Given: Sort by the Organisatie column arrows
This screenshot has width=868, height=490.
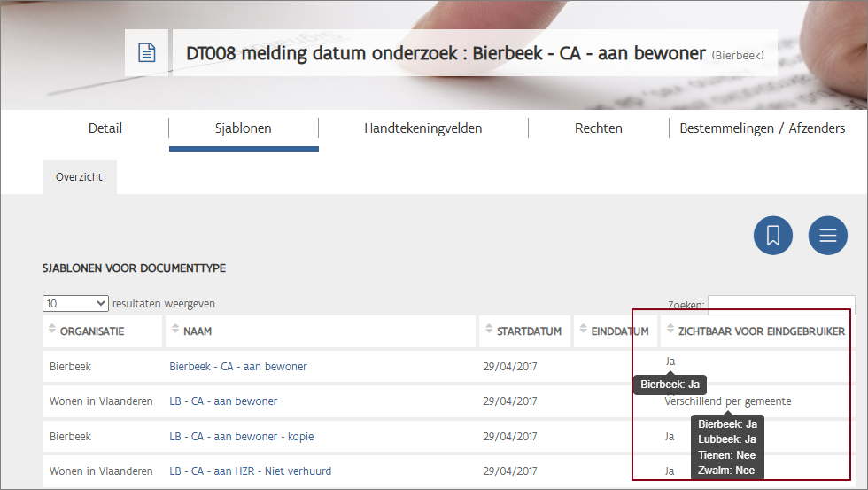Looking at the screenshot, I should 51,331.
